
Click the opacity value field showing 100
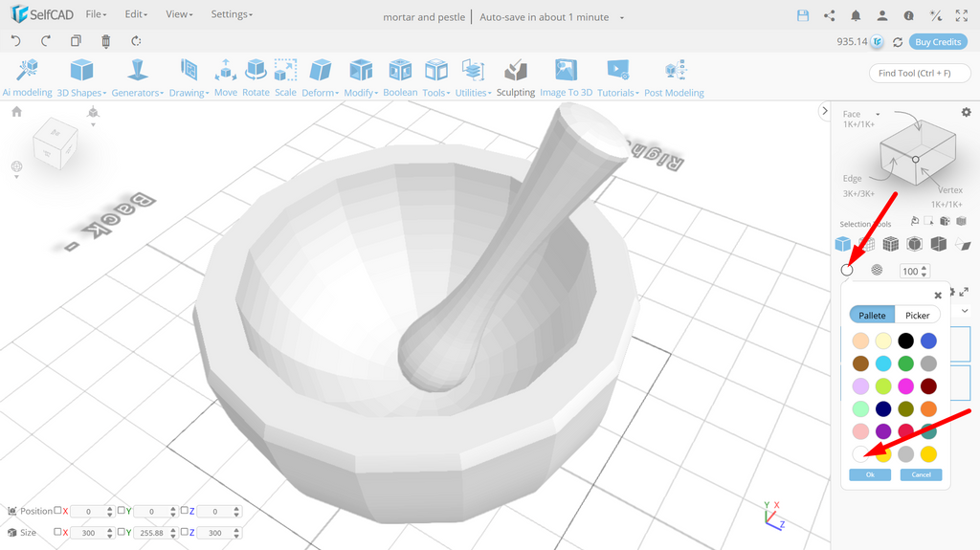tap(911, 272)
